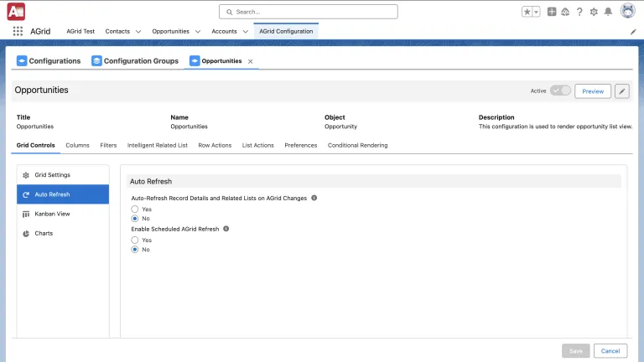Viewport: 644px width, 362px height.
Task: Switch to the Intelligent Related List tab
Action: tap(158, 145)
